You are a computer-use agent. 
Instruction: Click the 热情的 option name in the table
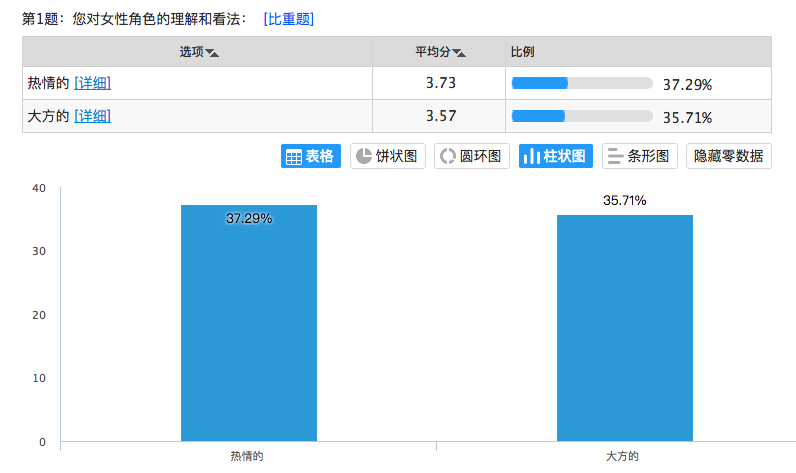(x=48, y=83)
